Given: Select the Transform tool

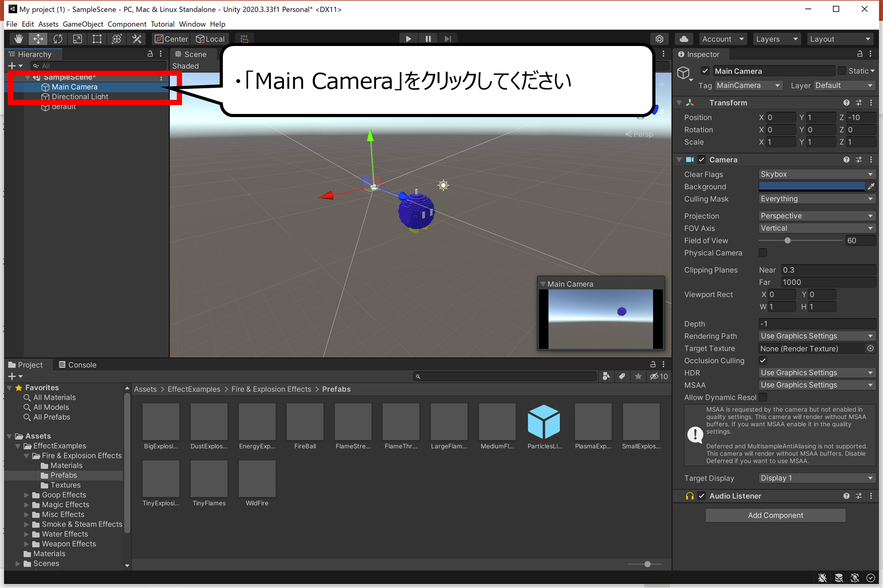Looking at the screenshot, I should [x=117, y=39].
